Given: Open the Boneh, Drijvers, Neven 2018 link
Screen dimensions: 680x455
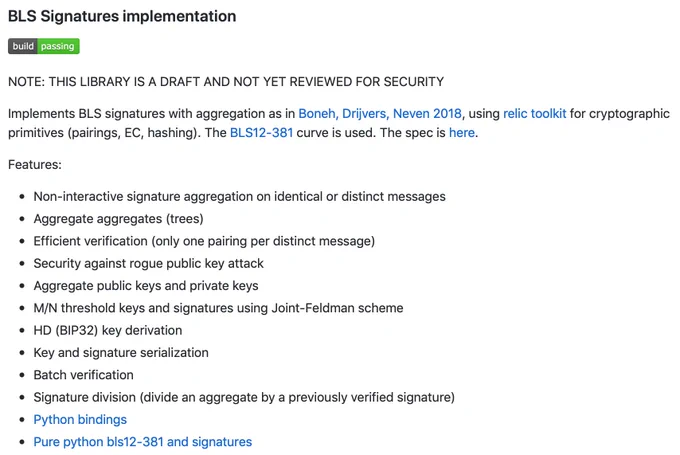Looking at the screenshot, I should click(x=380, y=114).
